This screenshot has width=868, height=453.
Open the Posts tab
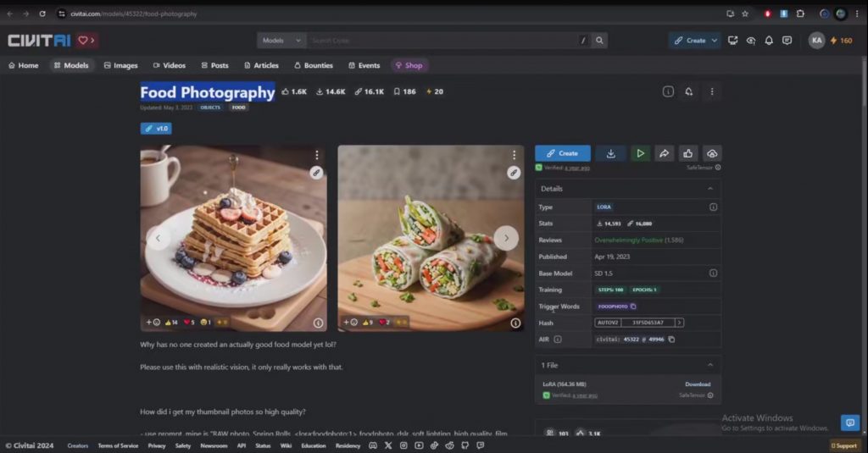point(214,65)
